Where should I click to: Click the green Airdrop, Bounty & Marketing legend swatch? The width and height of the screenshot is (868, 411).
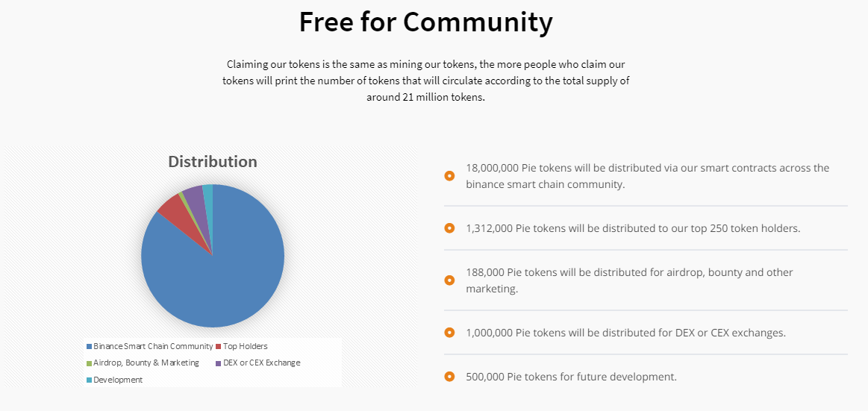point(89,363)
